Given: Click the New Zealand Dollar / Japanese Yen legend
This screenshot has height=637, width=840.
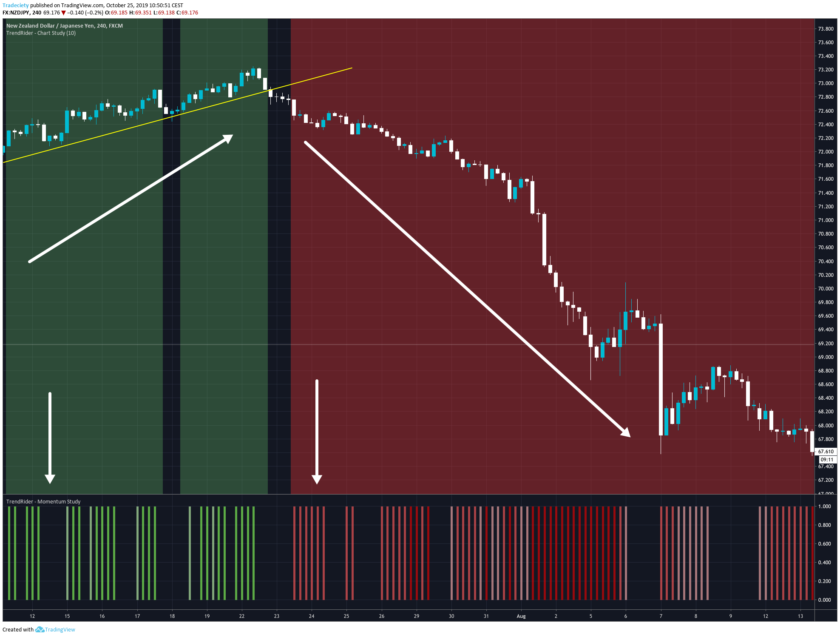Looking at the screenshot, I should 64,26.
